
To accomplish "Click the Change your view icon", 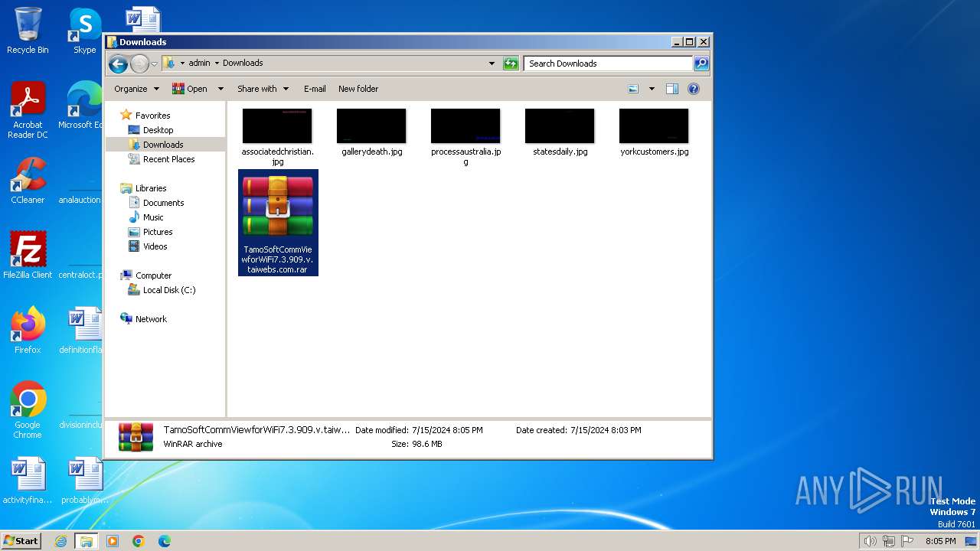I will coord(633,89).
